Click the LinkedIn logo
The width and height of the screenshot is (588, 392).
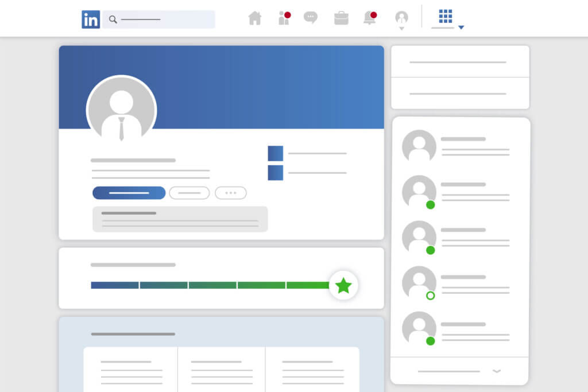pyautogui.click(x=91, y=20)
